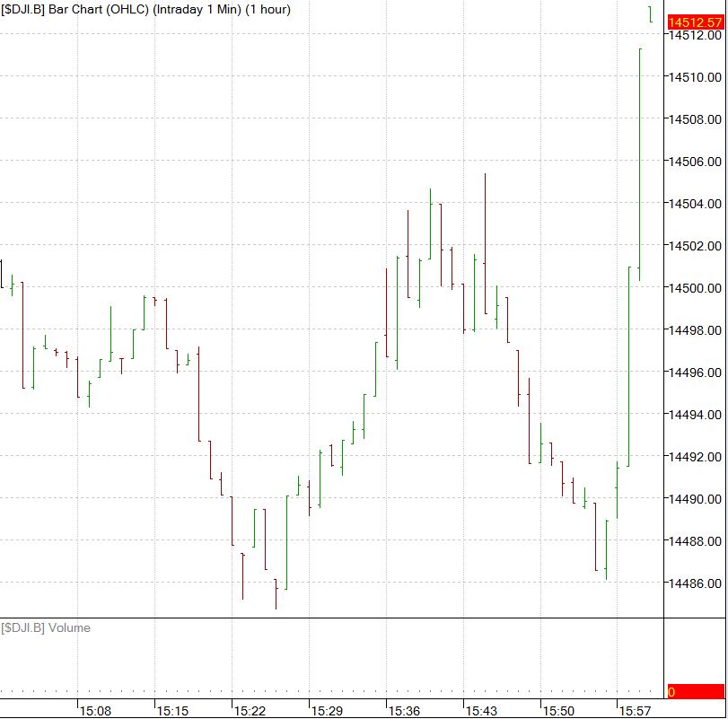Click the divider line above the Volume panel

pyautogui.click(x=332, y=618)
